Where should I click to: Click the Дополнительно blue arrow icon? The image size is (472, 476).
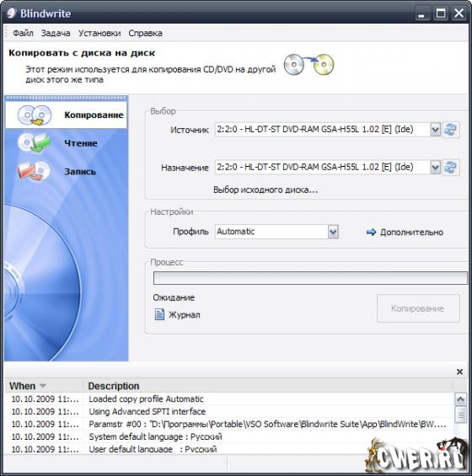click(371, 233)
